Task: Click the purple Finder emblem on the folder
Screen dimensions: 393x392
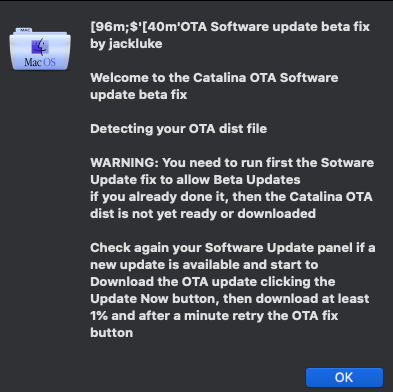Action: pyautogui.click(x=40, y=47)
